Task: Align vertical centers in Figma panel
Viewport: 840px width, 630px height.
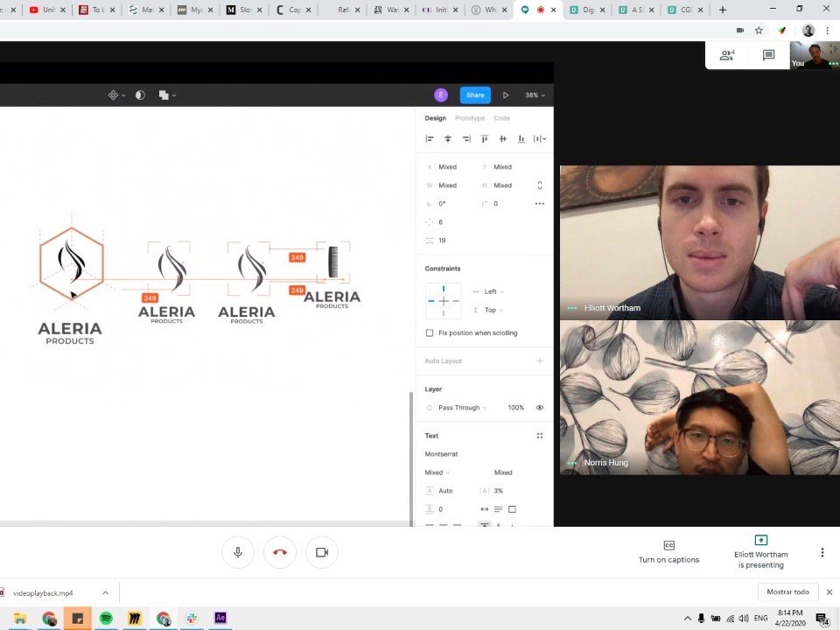Action: (x=502, y=139)
